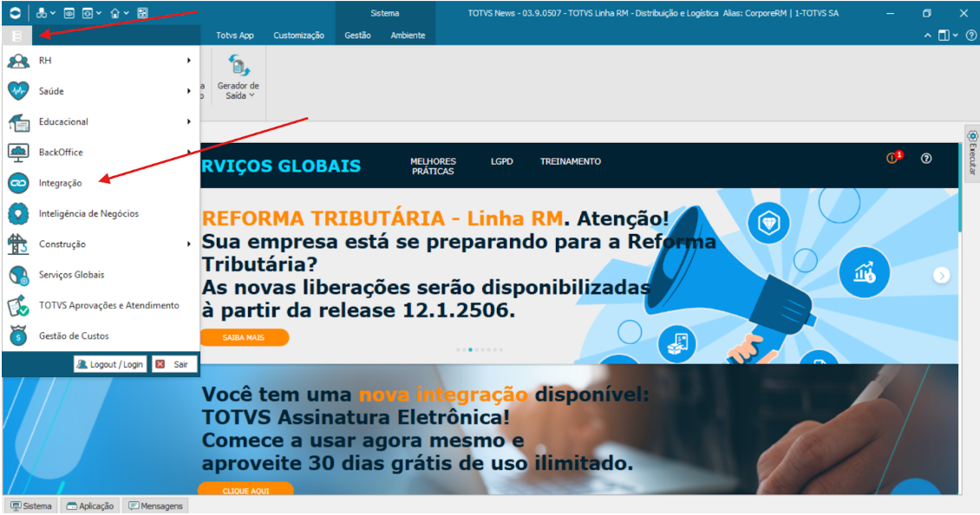
Task: Open the Educacional menu entry
Action: pyautogui.click(x=101, y=122)
